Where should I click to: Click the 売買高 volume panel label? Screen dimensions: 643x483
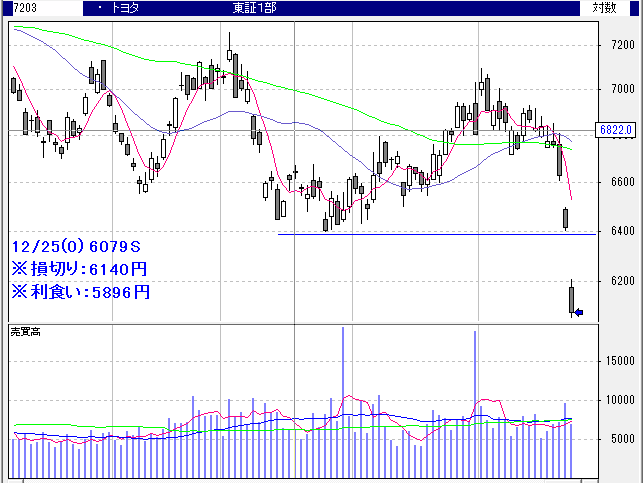[25, 330]
